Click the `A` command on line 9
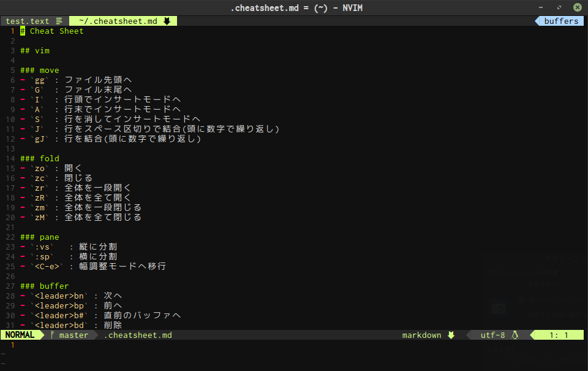588x371 pixels. (x=37, y=109)
